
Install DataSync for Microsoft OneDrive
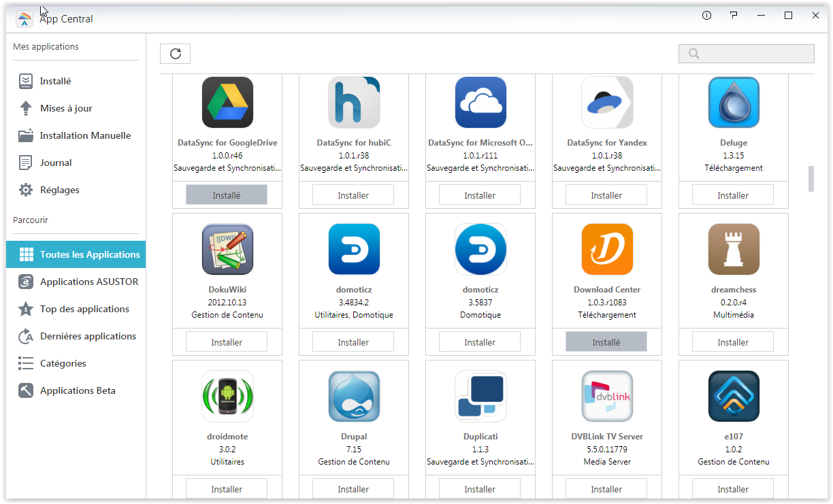pyautogui.click(x=480, y=195)
